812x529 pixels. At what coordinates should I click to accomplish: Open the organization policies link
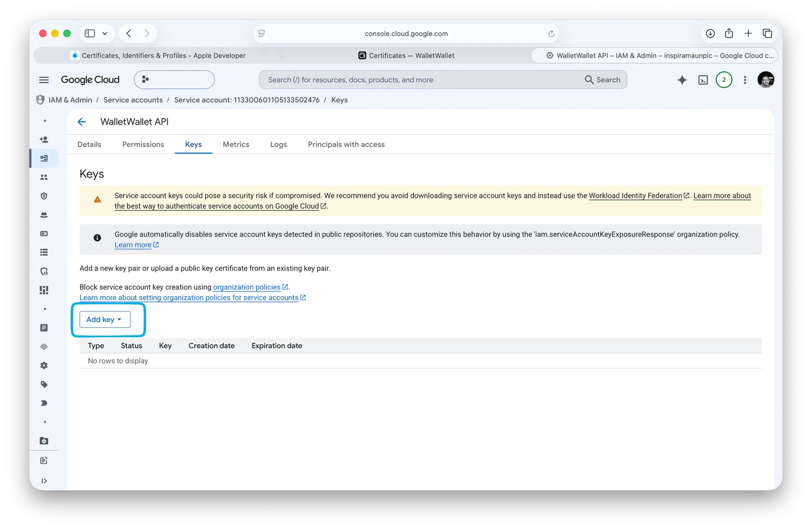point(247,287)
